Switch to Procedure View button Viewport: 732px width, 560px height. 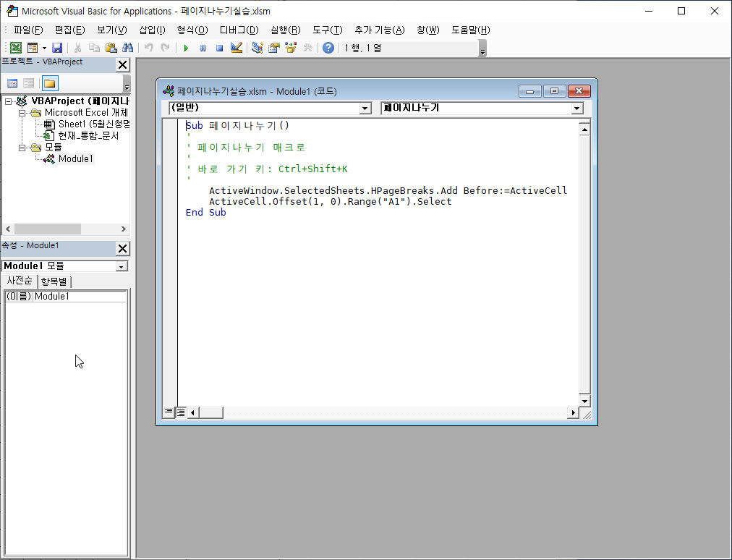[x=169, y=412]
